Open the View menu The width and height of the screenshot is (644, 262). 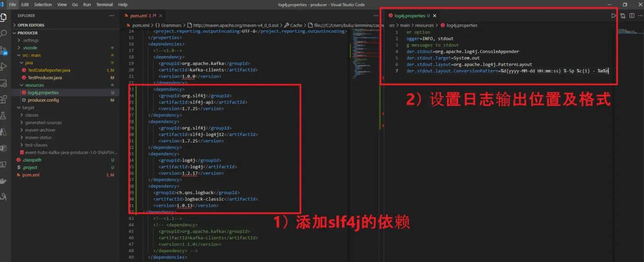click(x=62, y=5)
